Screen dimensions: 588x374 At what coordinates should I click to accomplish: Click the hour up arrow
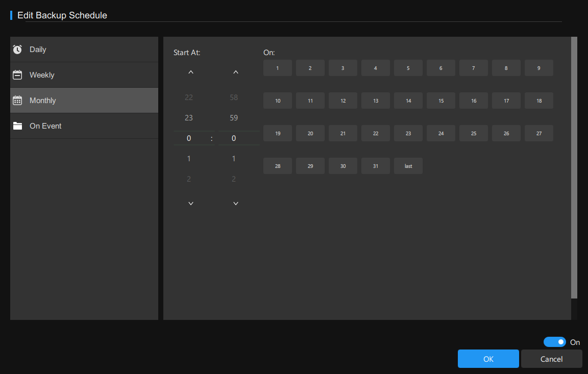[x=191, y=72]
